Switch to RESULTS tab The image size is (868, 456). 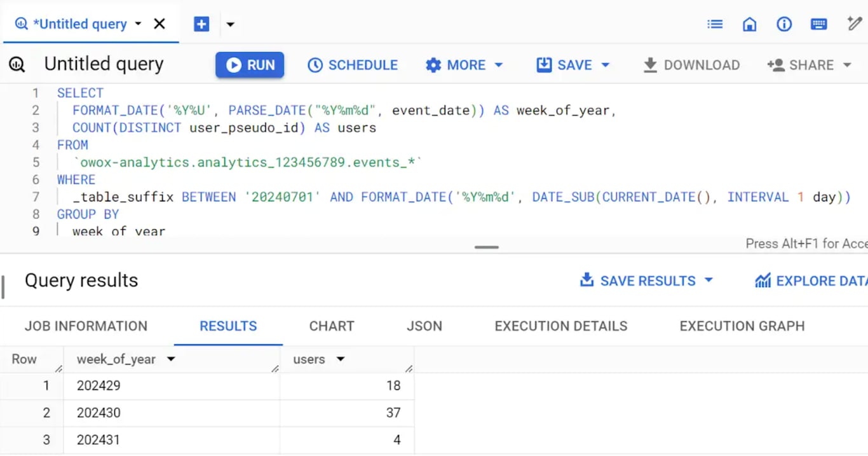(228, 326)
